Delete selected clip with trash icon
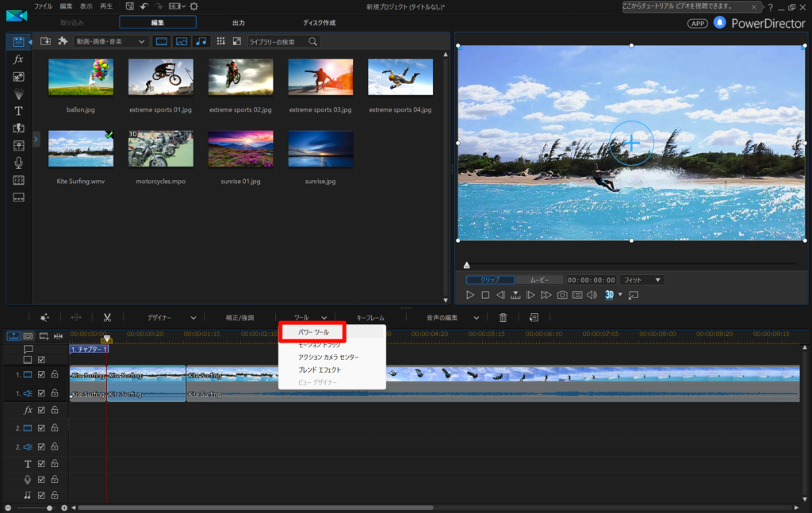 pos(503,317)
